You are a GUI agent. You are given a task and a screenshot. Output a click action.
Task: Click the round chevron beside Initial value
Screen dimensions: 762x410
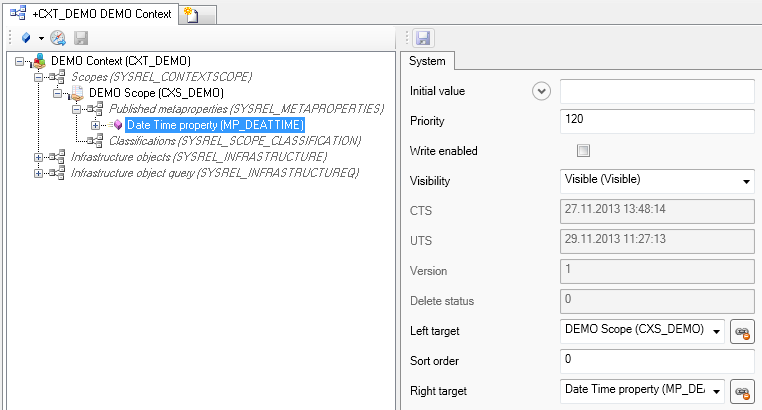pyautogui.click(x=542, y=91)
